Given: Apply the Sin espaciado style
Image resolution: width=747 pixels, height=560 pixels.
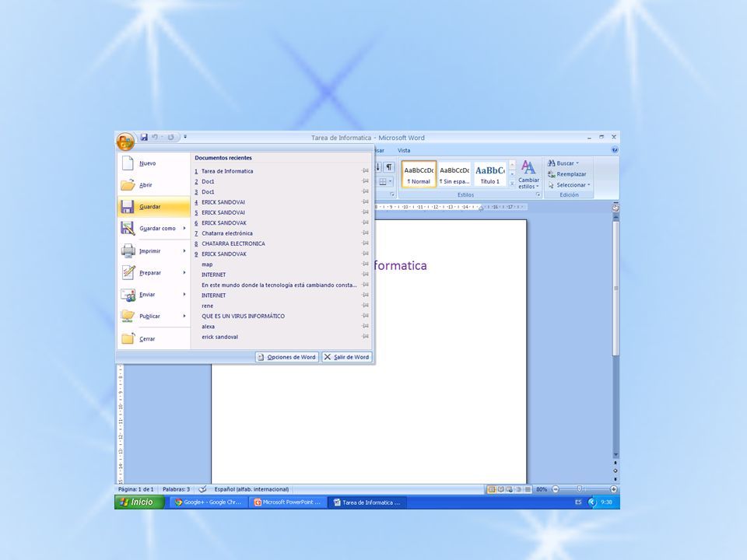Looking at the screenshot, I should 454,174.
